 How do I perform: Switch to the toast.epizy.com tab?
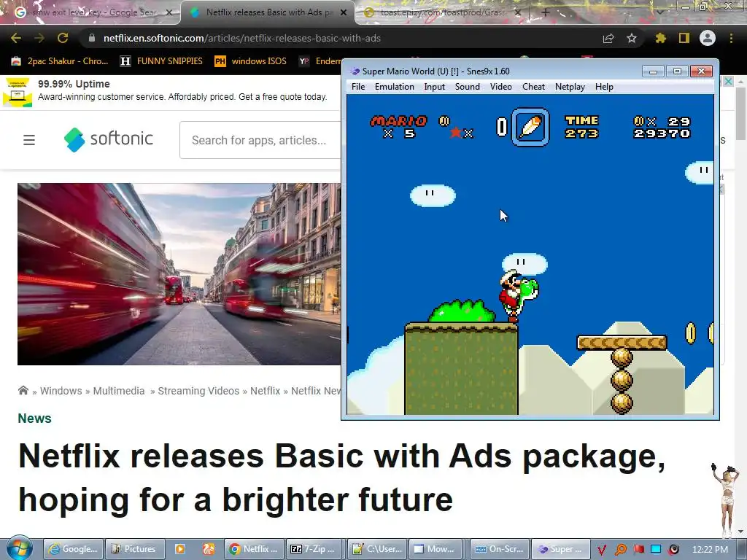[x=441, y=12]
